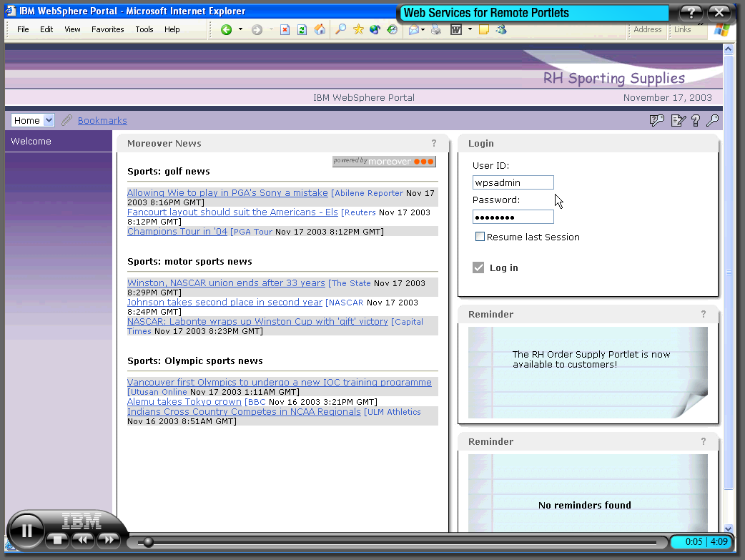Viewport: 745px width, 560px height.
Task: Click the User ID input field
Action: tap(513, 182)
